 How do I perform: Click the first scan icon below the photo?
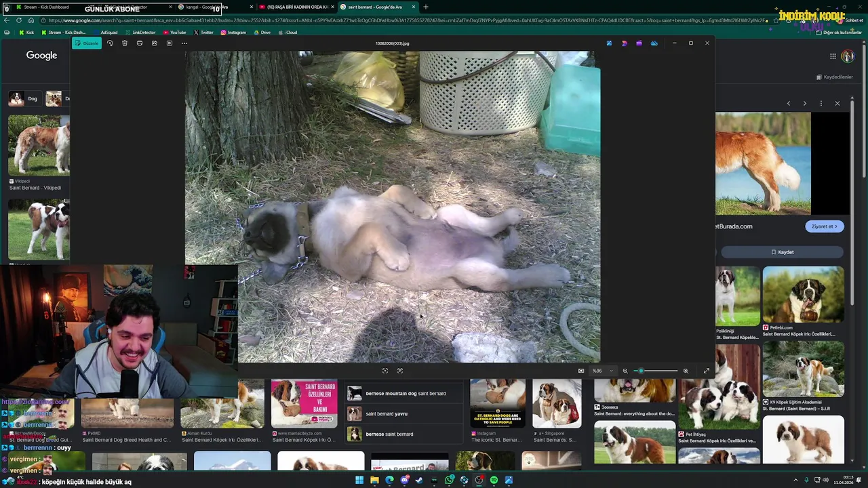(x=385, y=371)
